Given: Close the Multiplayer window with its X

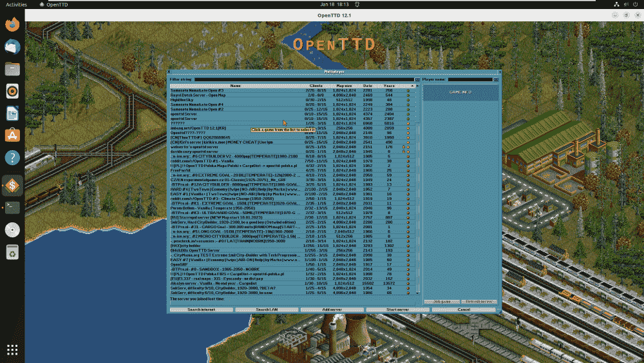Looking at the screenshot, I should point(169,72).
